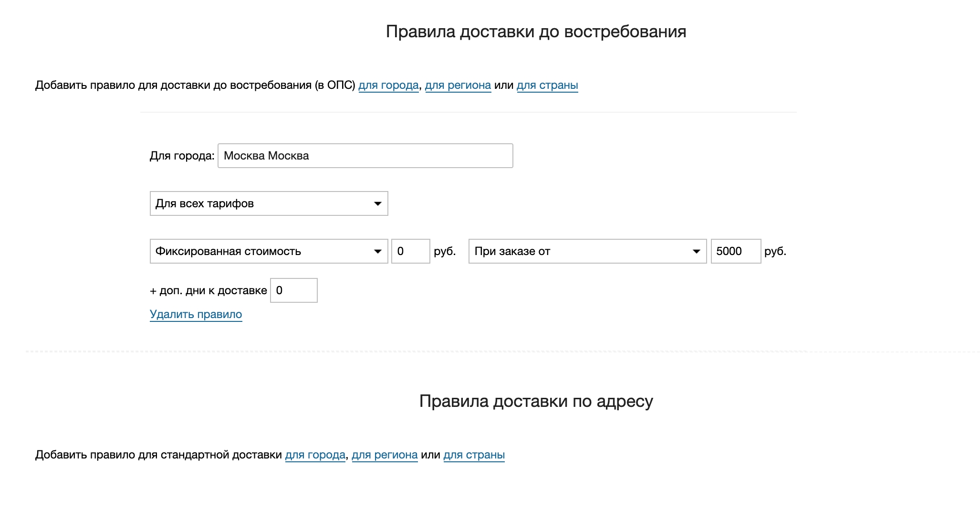Screen dimensions: 980x511
Task: Click the 'Удалить правило' link
Action: (x=196, y=315)
